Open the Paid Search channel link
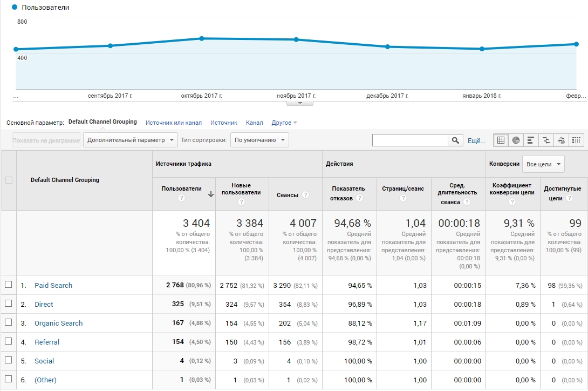The width and height of the screenshot is (588, 391). [x=53, y=286]
